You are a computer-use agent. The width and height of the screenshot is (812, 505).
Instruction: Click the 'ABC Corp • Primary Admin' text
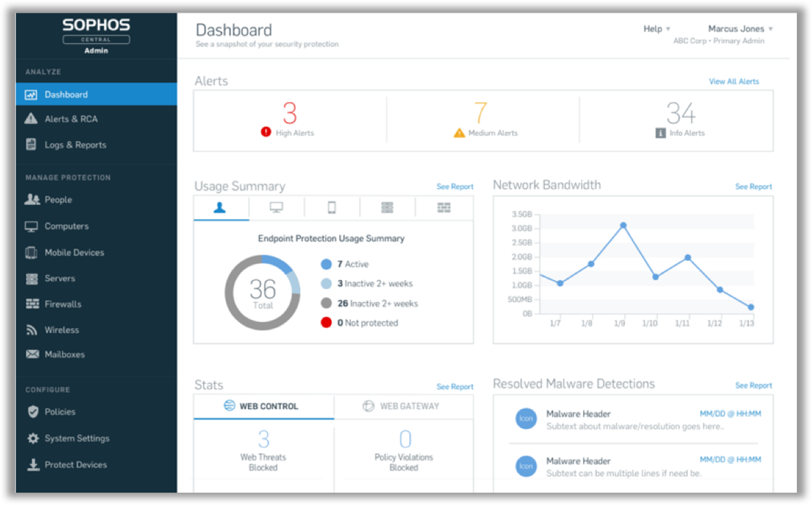pos(719,41)
